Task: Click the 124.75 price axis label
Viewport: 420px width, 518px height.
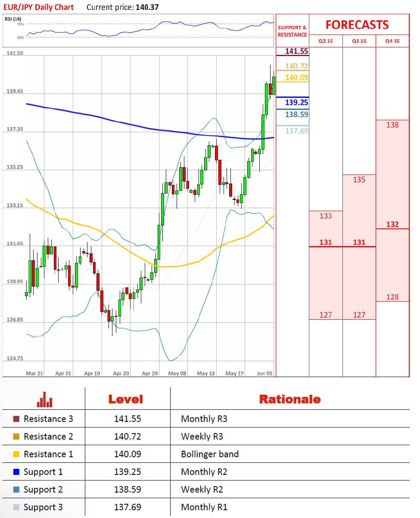Action: tap(15, 358)
